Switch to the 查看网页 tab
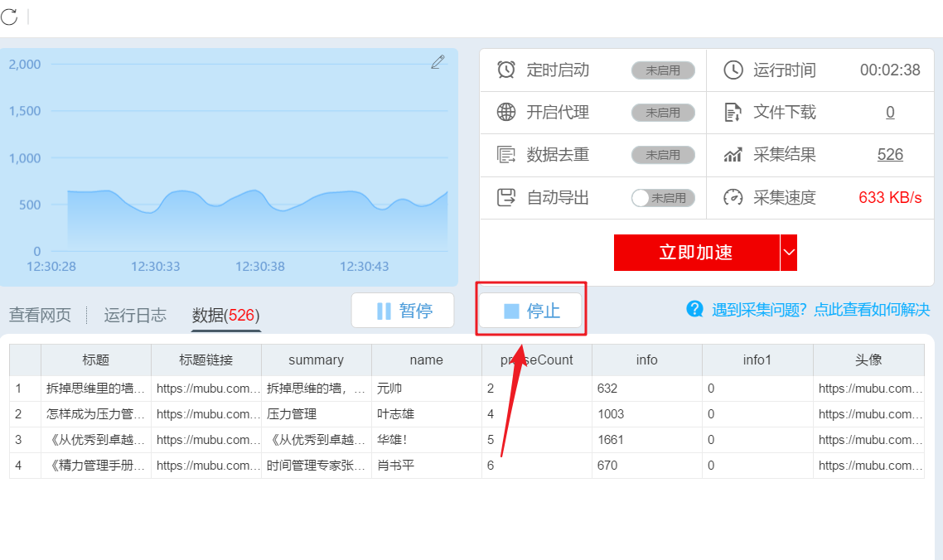This screenshot has width=943, height=560. [x=40, y=315]
